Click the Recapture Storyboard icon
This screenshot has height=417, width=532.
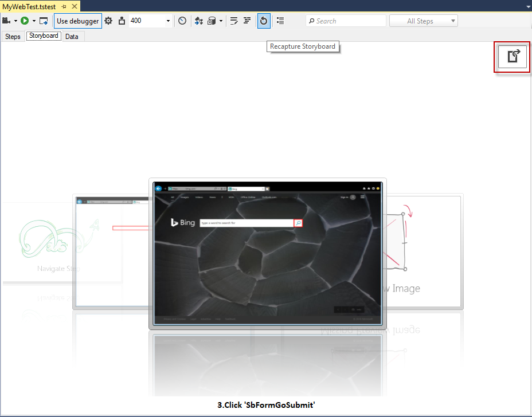coord(264,21)
